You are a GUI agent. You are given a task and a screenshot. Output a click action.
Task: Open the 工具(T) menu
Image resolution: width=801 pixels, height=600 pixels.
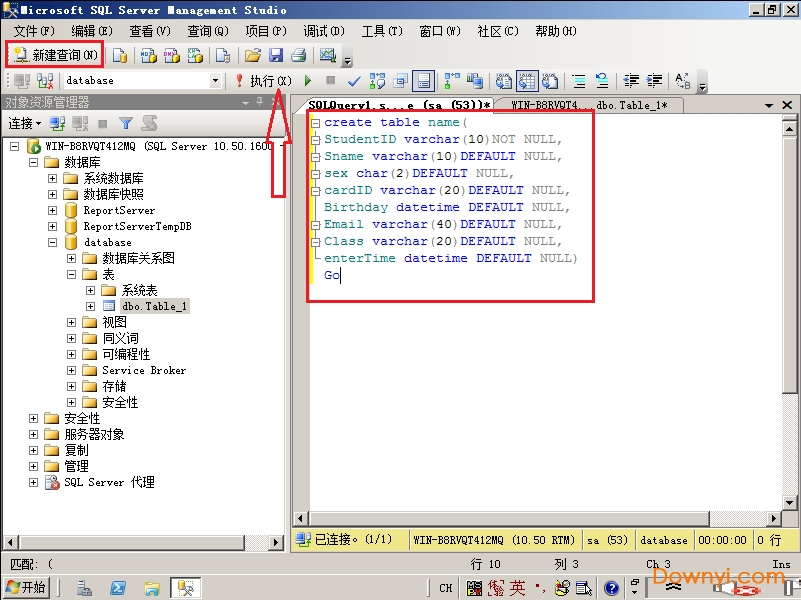(x=381, y=31)
